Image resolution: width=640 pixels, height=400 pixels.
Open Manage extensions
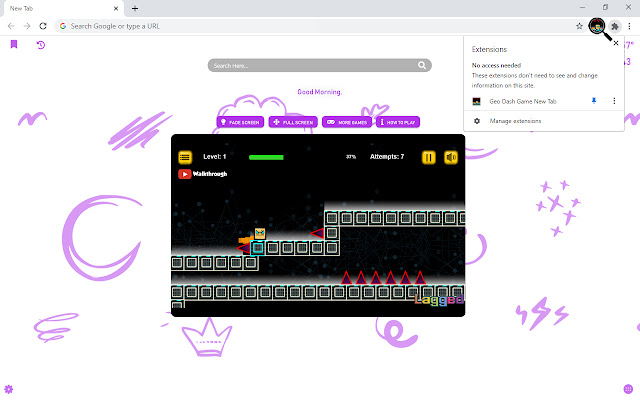[x=515, y=121]
